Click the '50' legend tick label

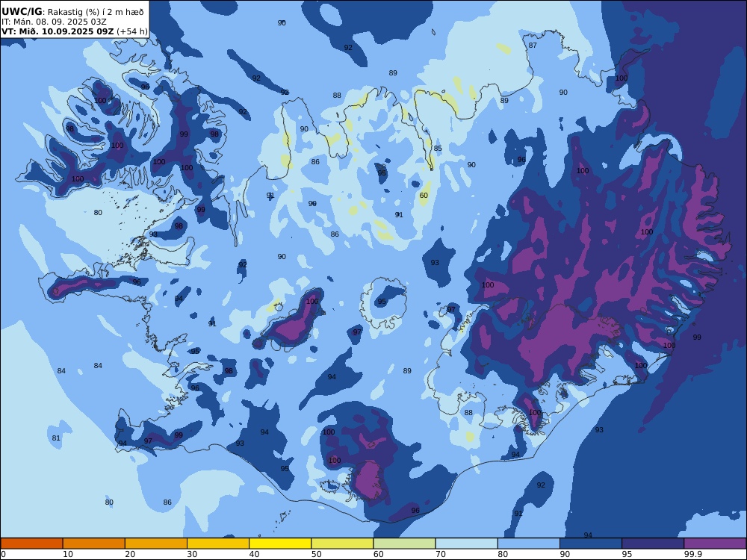click(x=316, y=554)
